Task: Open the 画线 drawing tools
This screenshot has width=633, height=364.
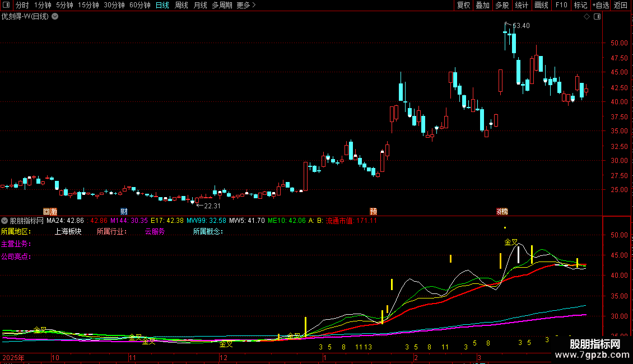Action: pos(541,5)
